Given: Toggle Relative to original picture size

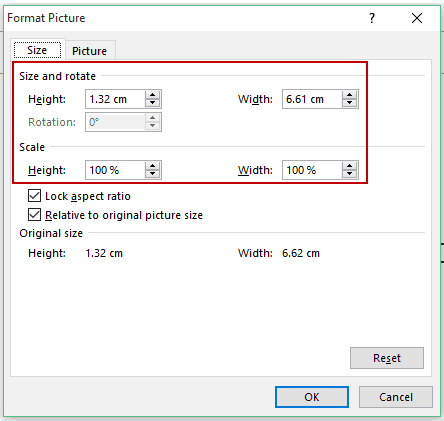Looking at the screenshot, I should pyautogui.click(x=34, y=215).
